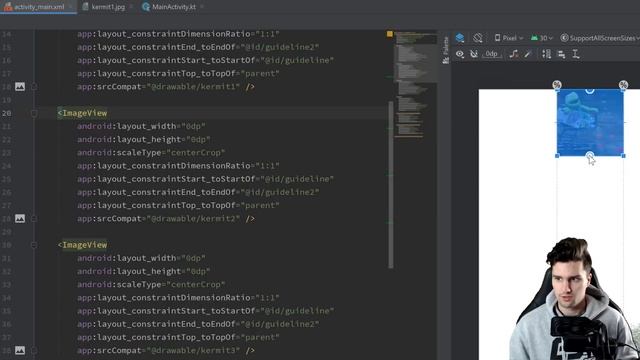Click the fold end marker beside kermit3 line

tap(34, 350)
